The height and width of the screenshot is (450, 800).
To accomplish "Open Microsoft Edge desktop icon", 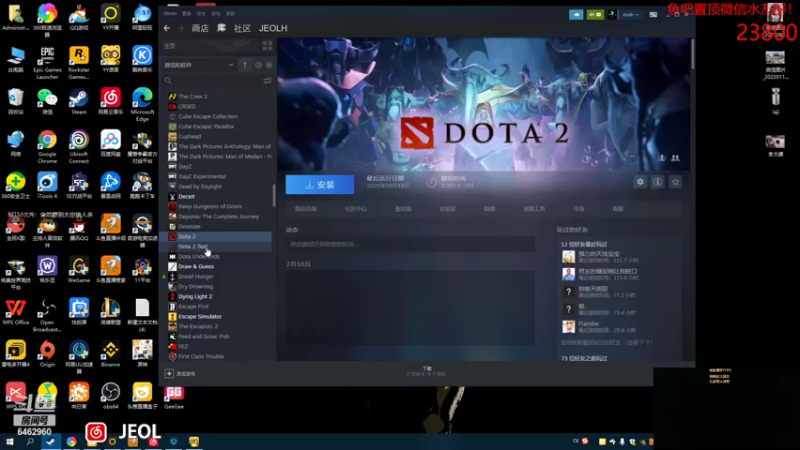I will [x=142, y=104].
